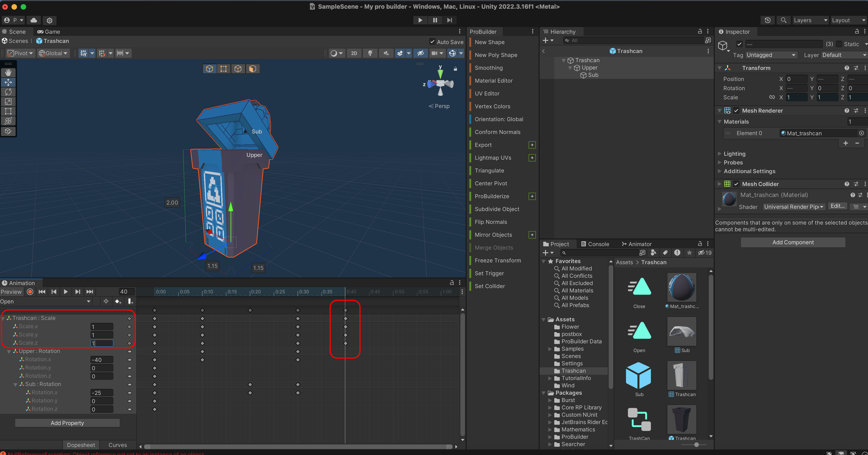Select the Hand view tool
Viewport: 868px width, 455px height.
(x=8, y=72)
